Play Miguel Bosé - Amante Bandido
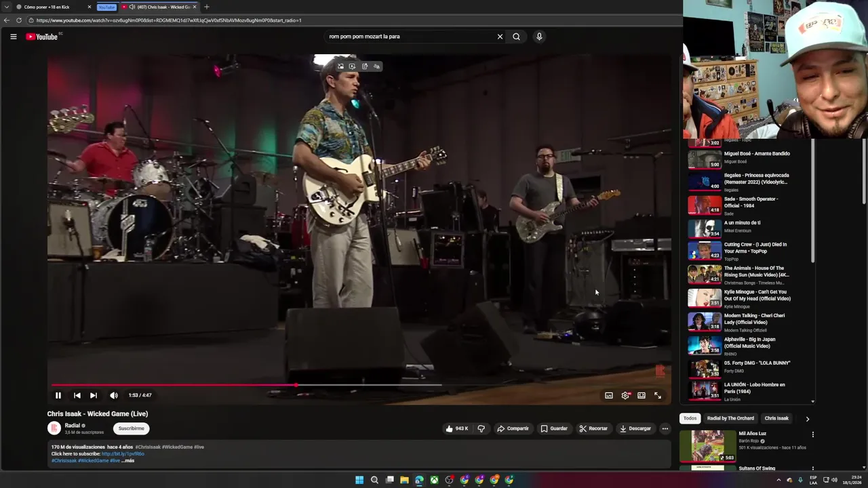The image size is (868, 488). coord(749,159)
